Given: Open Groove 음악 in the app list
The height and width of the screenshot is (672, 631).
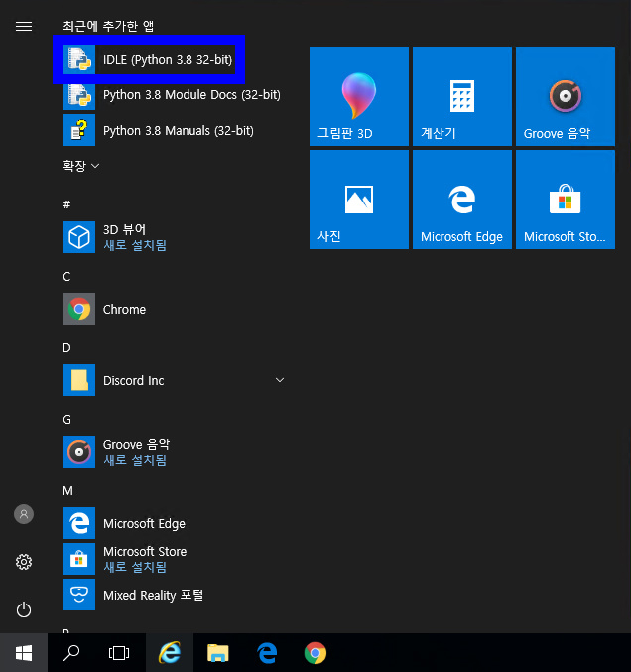Looking at the screenshot, I should (x=173, y=452).
